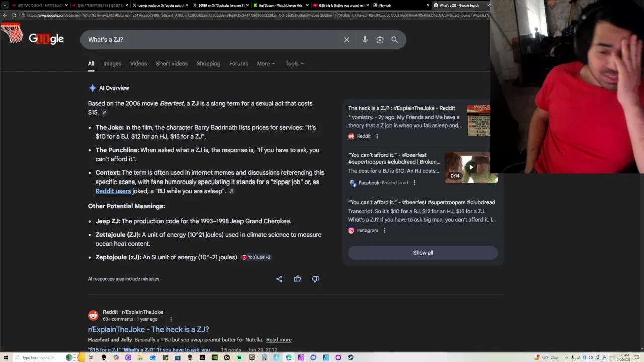Image resolution: width=644 pixels, height=362 pixels.
Task: Open options menu for Reddit ExplainTheJoke result
Action: [171, 319]
